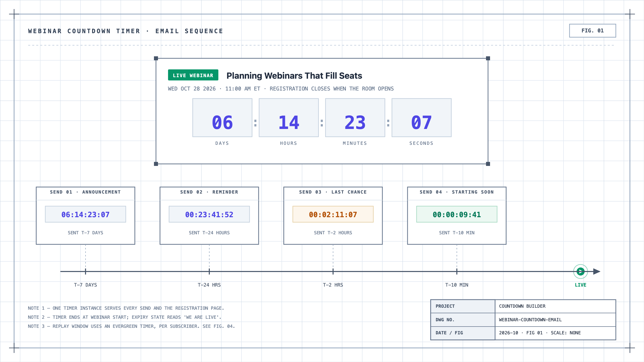Click NOTE 3 about evergreen replay timer
Image resolution: width=644 pixels, height=362 pixels.
coord(131,326)
